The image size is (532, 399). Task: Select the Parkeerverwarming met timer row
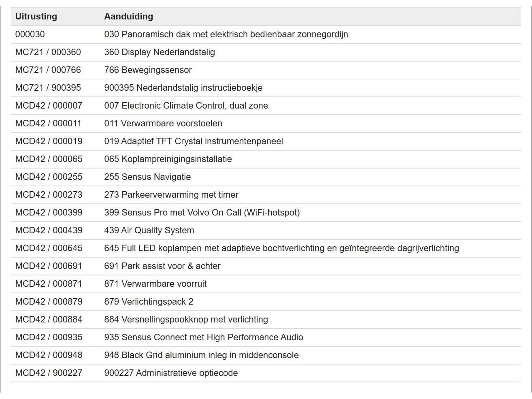[266, 195]
